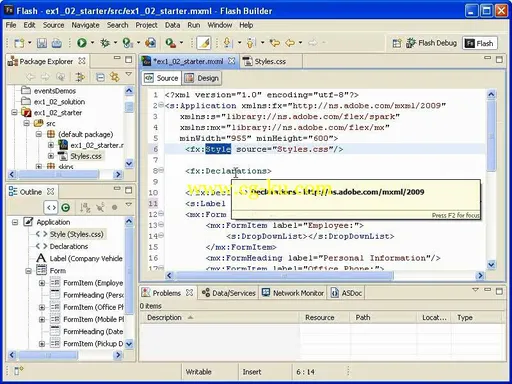Expand the Styles.css tree node
512x384 pixels.
pos(51,156)
